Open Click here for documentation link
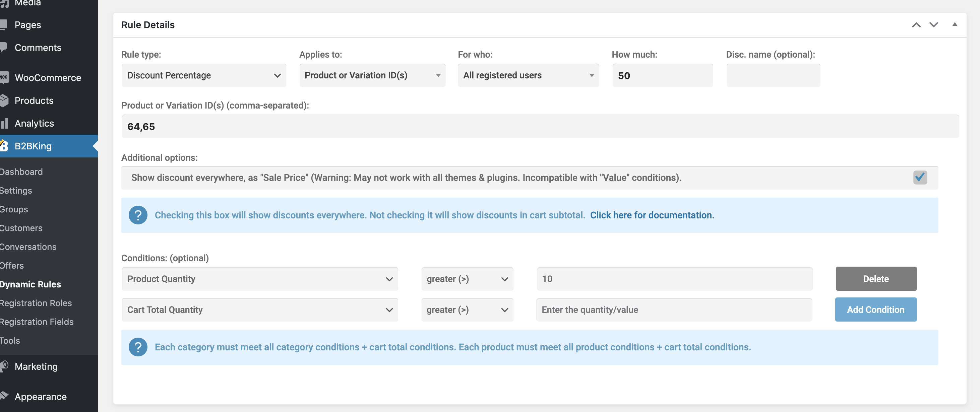 coord(652,215)
